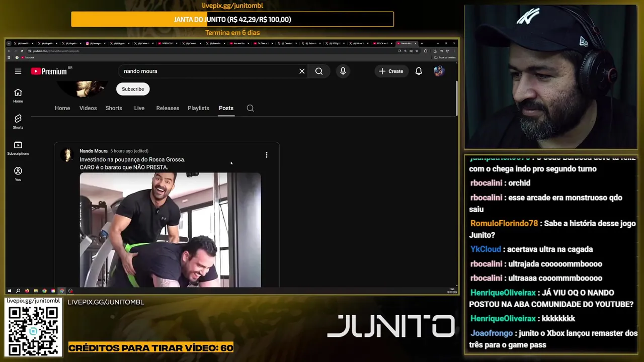Screen dimensions: 644x362
Task: Clear the search text with the X icon
Action: (x=302, y=71)
